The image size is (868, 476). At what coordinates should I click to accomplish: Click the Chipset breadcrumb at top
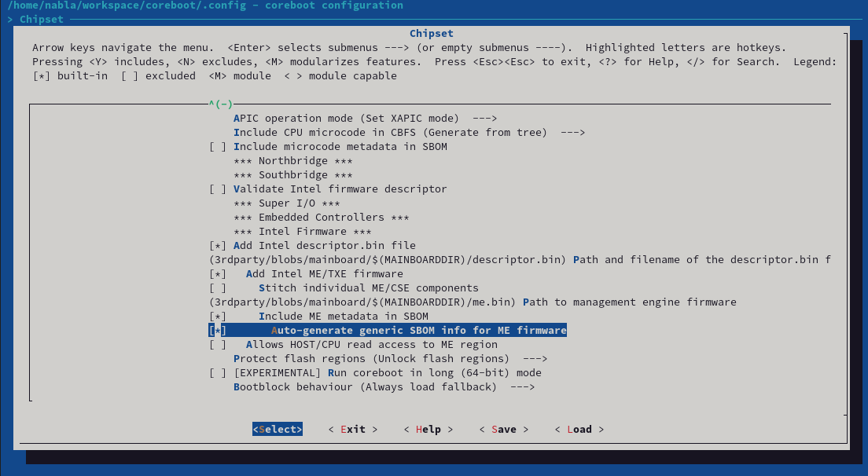pos(42,20)
